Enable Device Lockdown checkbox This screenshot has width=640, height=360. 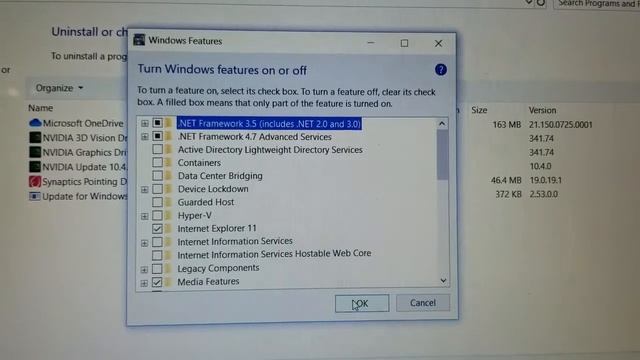click(x=157, y=189)
